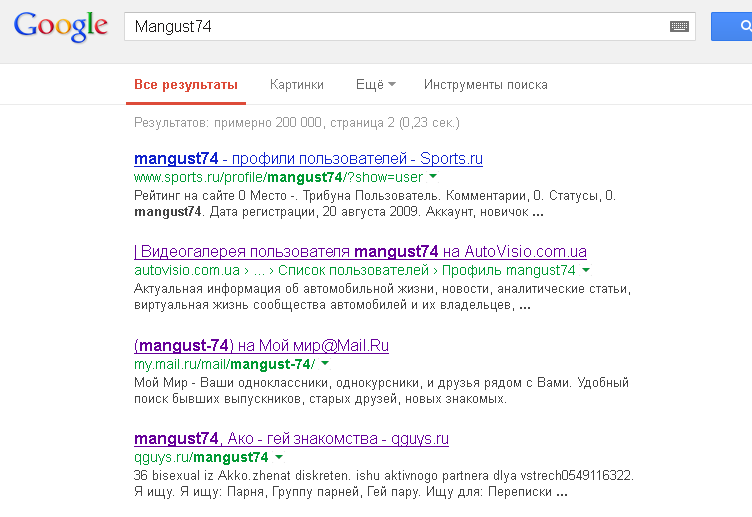The image size is (752, 517).
Task: Click the www.sports.ru/profile/mangust74 green URL
Action: coord(279,177)
